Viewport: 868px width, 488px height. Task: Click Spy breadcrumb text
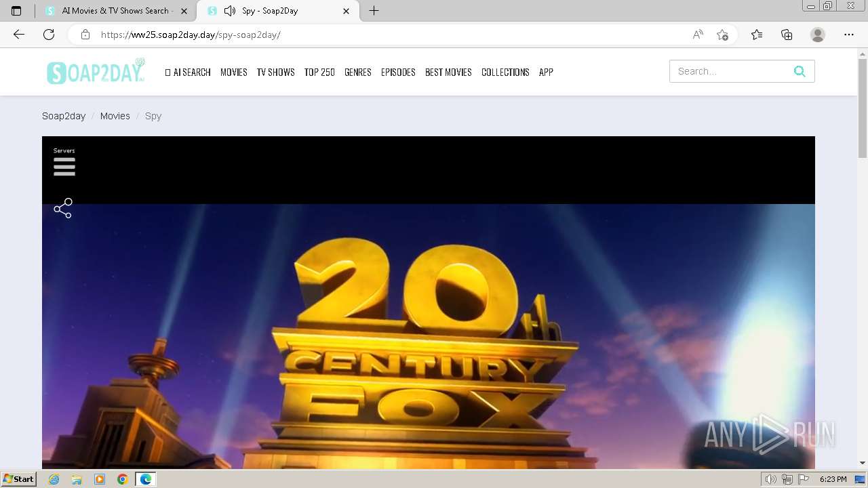pos(153,116)
